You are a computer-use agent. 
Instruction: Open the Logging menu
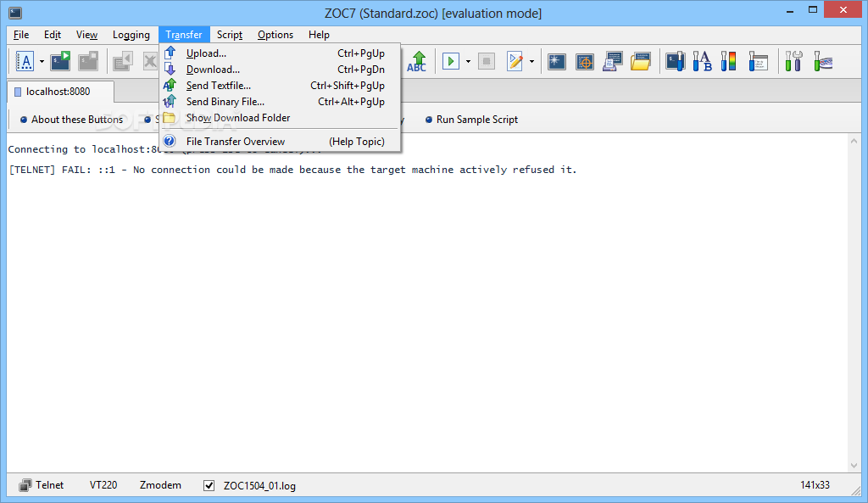point(131,34)
